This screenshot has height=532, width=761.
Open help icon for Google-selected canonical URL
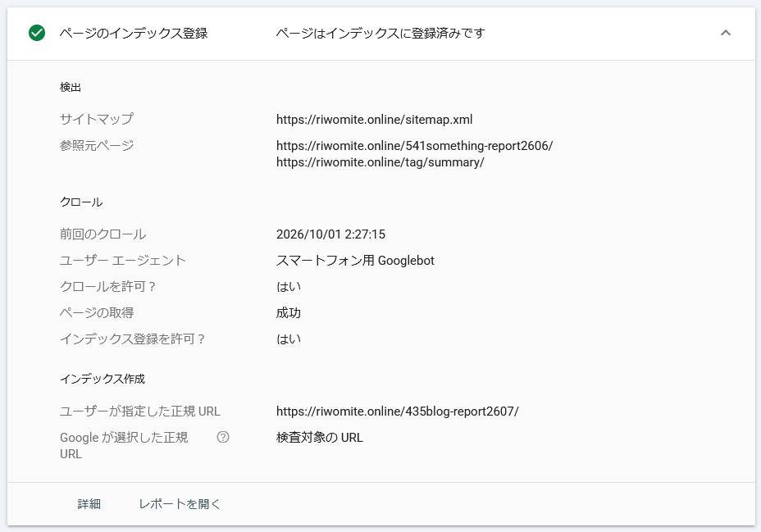[223, 437]
